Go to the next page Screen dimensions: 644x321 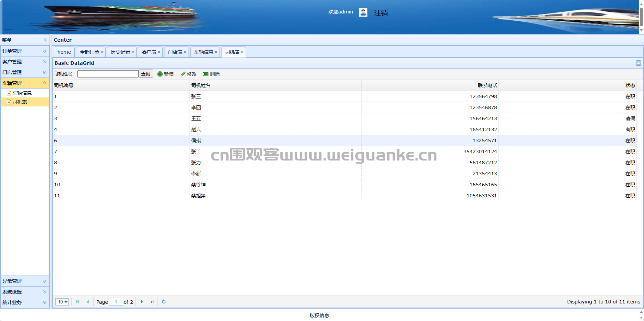[142, 302]
